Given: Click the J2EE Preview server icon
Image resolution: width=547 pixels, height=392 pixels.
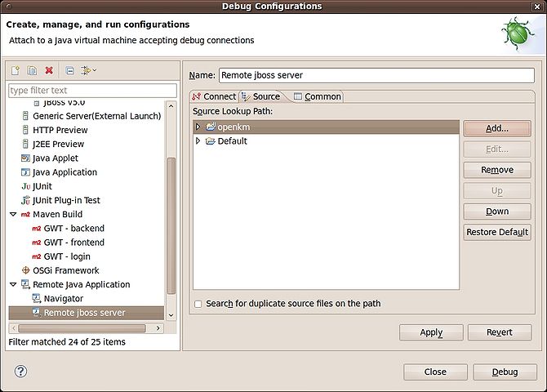Looking at the screenshot, I should click(25, 144).
